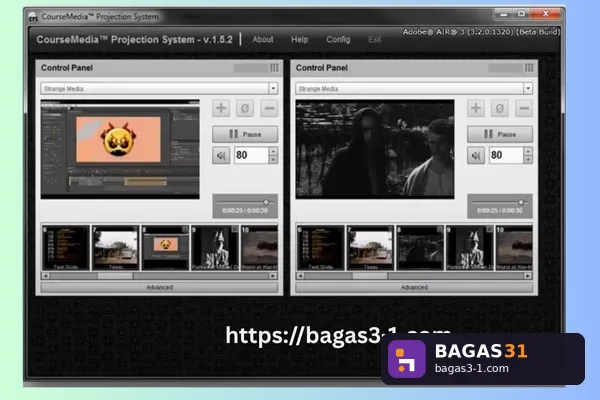This screenshot has height=400, width=600.
Task: Click the null (Ø) icon in right Control Panel
Action: (500, 108)
